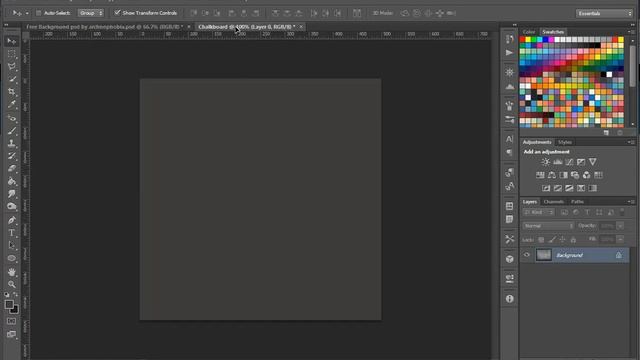The image size is (640, 360).
Task: Add an Exposure adjustment
Action: (581, 162)
